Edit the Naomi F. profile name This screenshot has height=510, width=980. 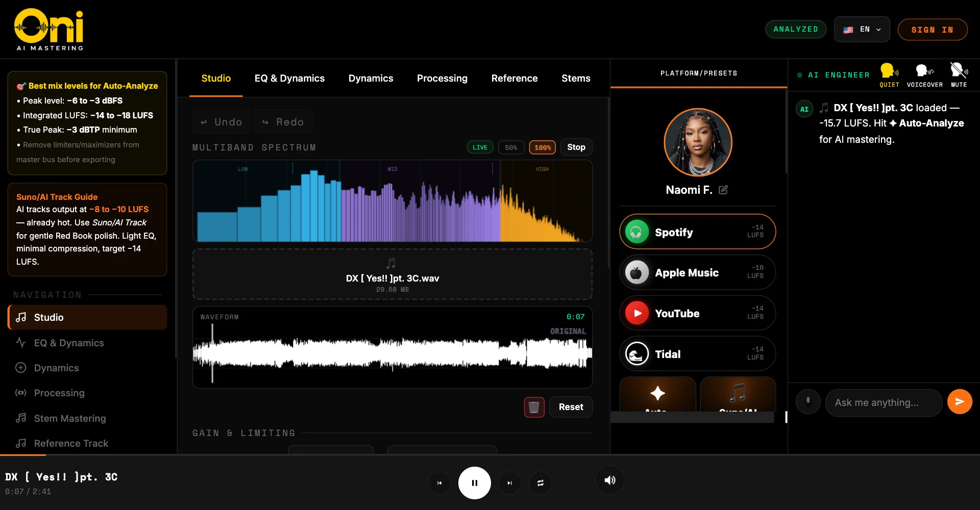pyautogui.click(x=723, y=190)
